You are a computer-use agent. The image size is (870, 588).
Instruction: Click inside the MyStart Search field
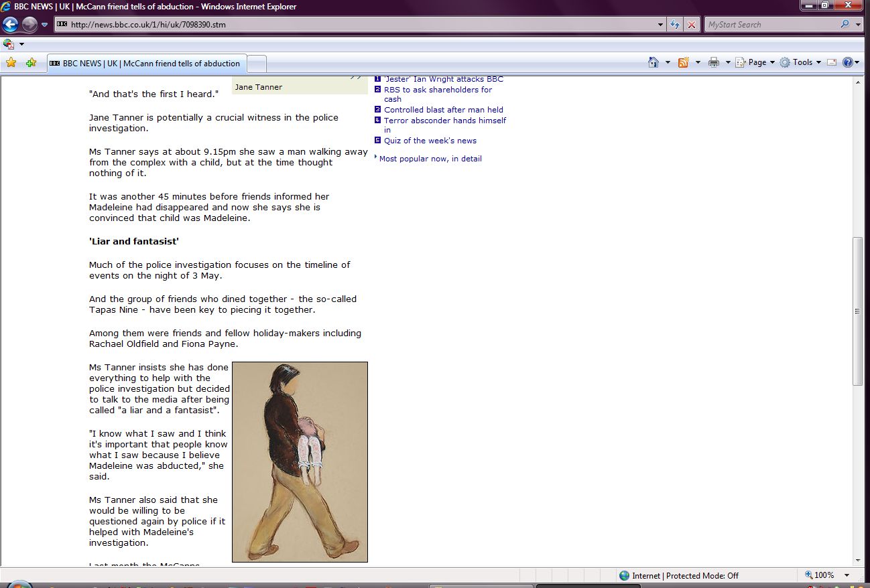[x=771, y=25]
